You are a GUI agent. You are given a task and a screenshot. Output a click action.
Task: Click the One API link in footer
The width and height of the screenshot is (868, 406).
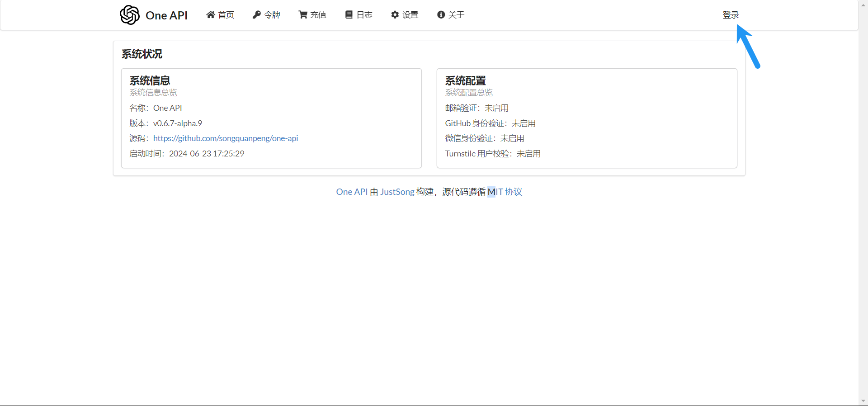[352, 192]
